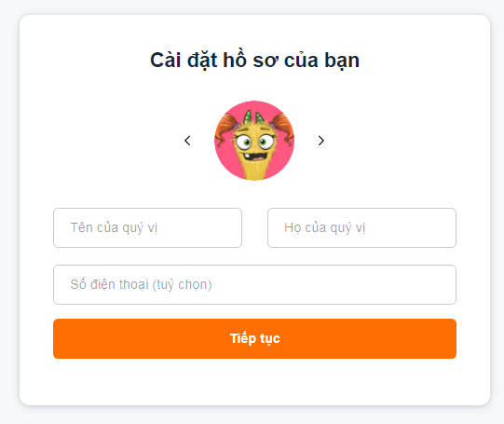Click the "Tên của quý vị" field
This screenshot has width=504, height=424.
(x=147, y=227)
